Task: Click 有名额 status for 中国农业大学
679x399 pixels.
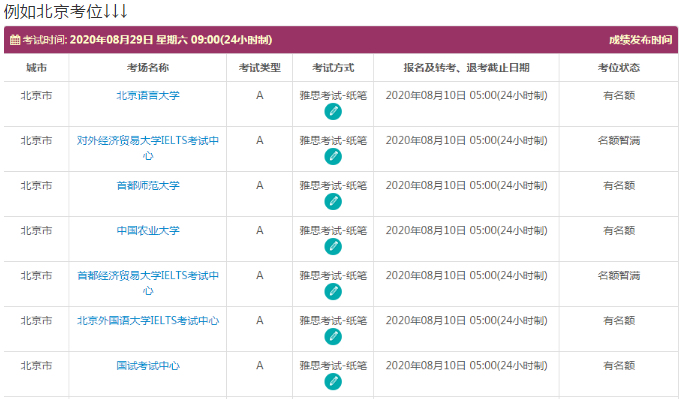Action: [x=619, y=230]
